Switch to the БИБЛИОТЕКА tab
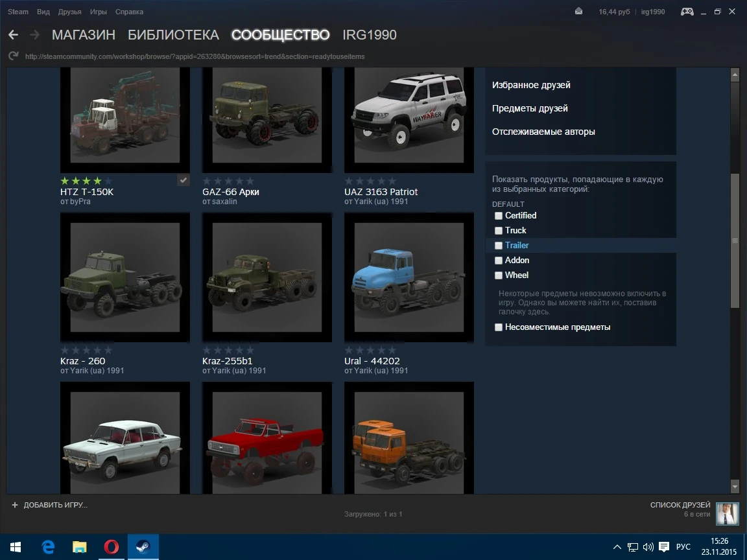The height and width of the screenshot is (560, 747). pos(173,34)
